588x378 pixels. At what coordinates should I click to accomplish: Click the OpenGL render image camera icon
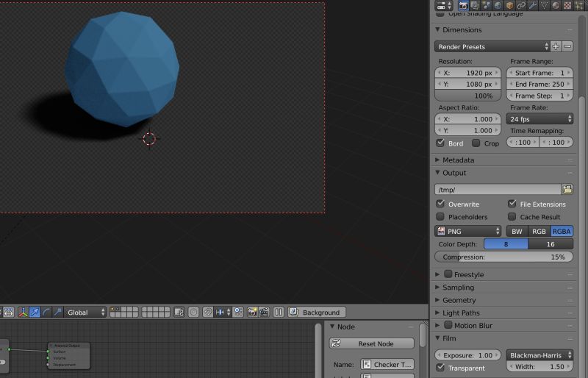[252, 312]
